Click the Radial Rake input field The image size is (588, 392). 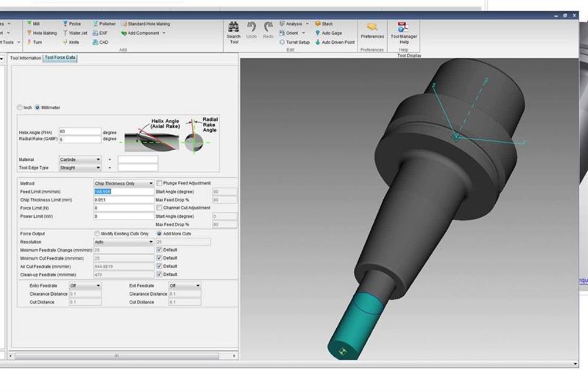pos(80,139)
